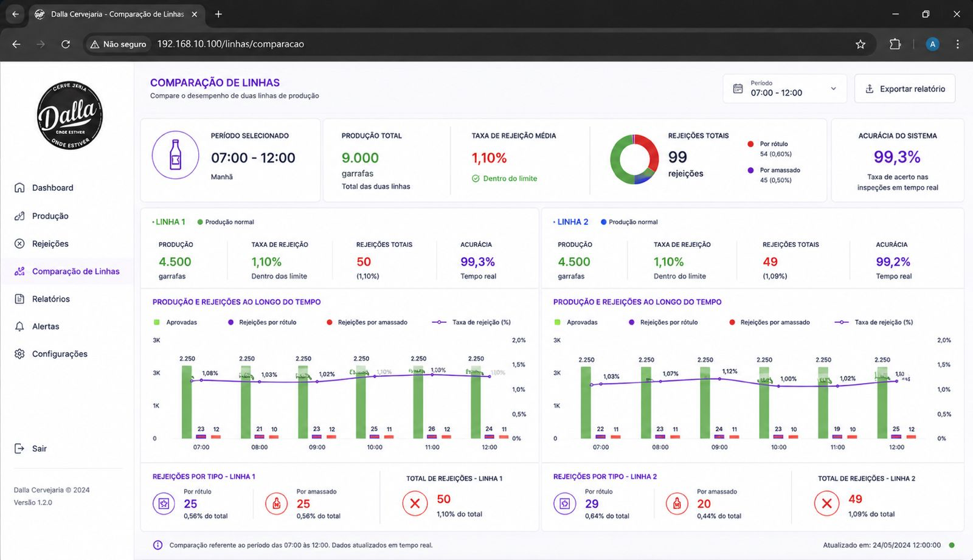Screen dimensions: 973x560
Task: Open the browser extensions puzzle icon
Action: 895,44
